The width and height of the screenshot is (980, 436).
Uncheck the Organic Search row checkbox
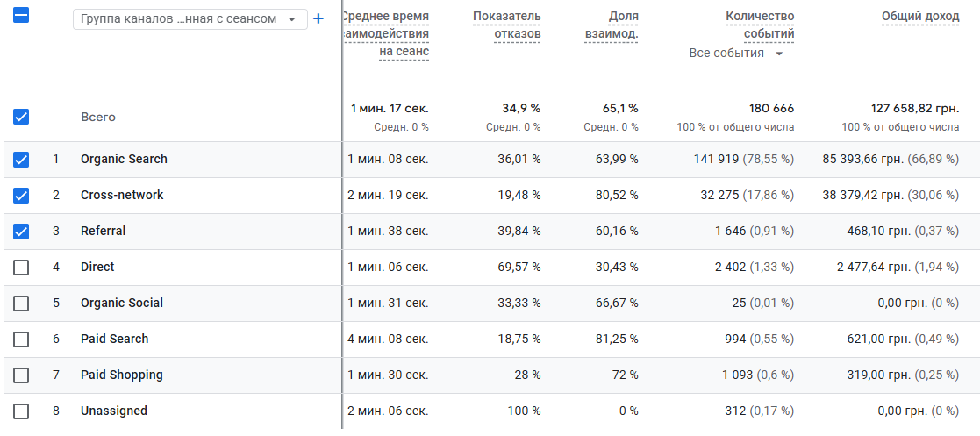(x=21, y=160)
